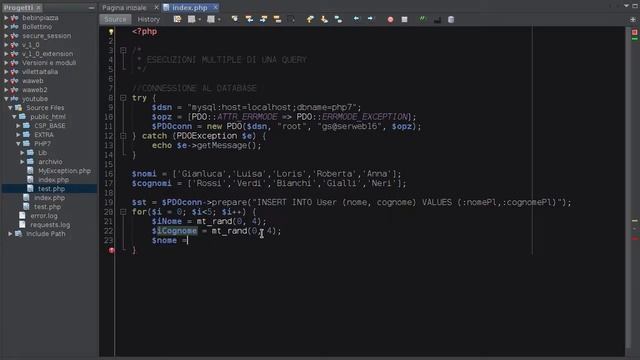Select the archivio folder
The height and width of the screenshot is (360, 640).
[50, 162]
